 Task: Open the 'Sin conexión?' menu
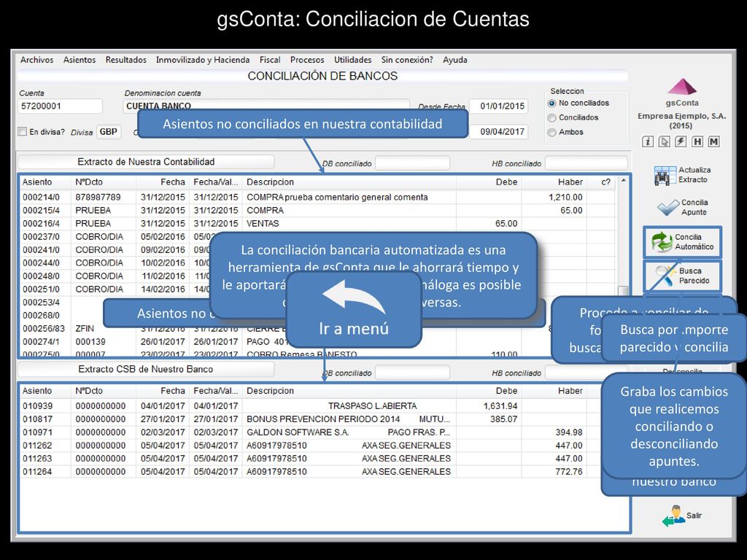(407, 60)
